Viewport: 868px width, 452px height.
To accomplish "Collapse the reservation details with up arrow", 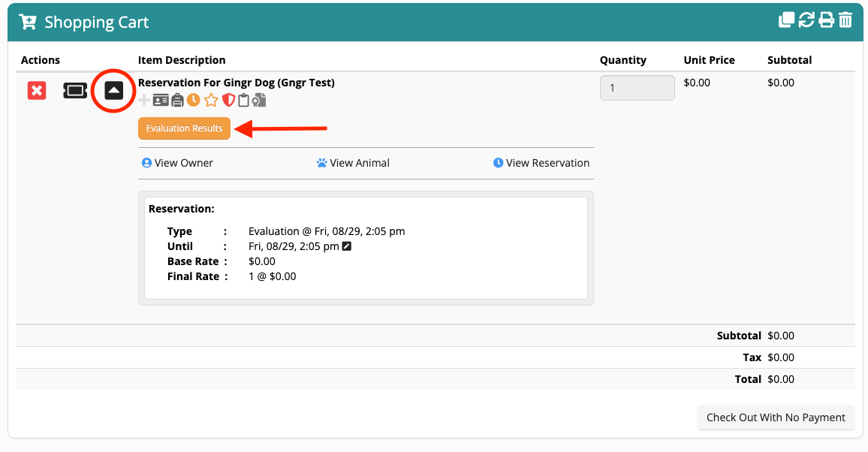I will (x=114, y=91).
